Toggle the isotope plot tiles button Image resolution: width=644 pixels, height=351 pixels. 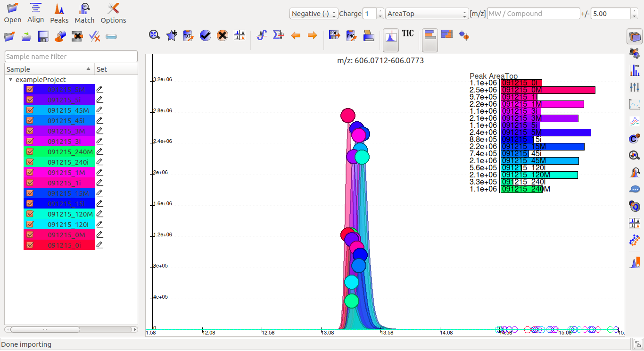446,33
